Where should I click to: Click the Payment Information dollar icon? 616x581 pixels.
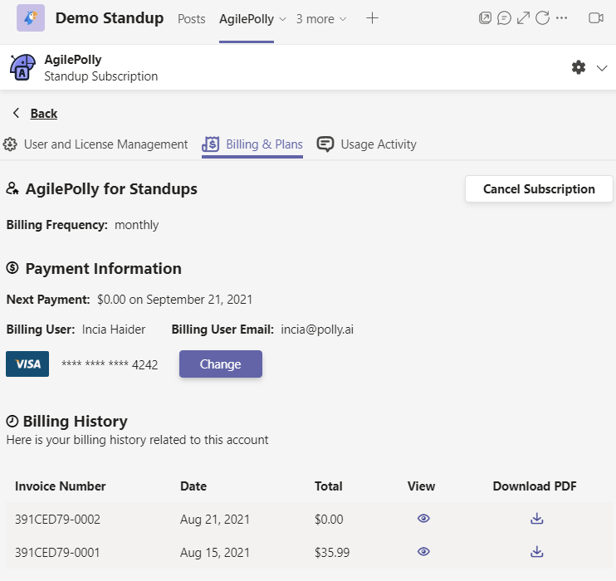pos(12,268)
